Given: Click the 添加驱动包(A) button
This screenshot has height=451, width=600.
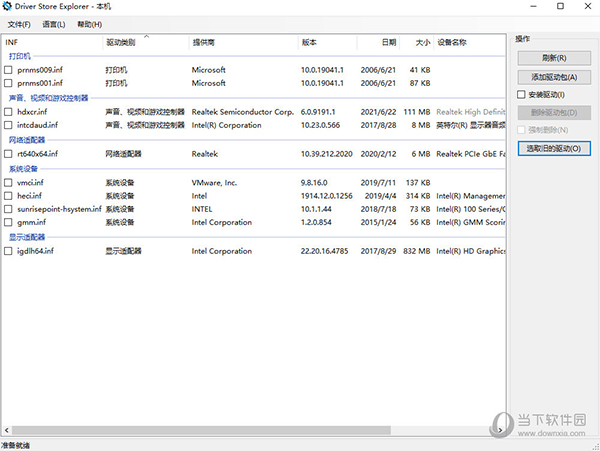Looking at the screenshot, I should pyautogui.click(x=555, y=77).
